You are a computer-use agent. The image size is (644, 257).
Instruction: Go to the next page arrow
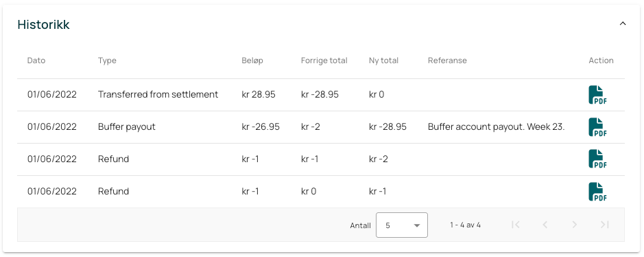[575, 225]
